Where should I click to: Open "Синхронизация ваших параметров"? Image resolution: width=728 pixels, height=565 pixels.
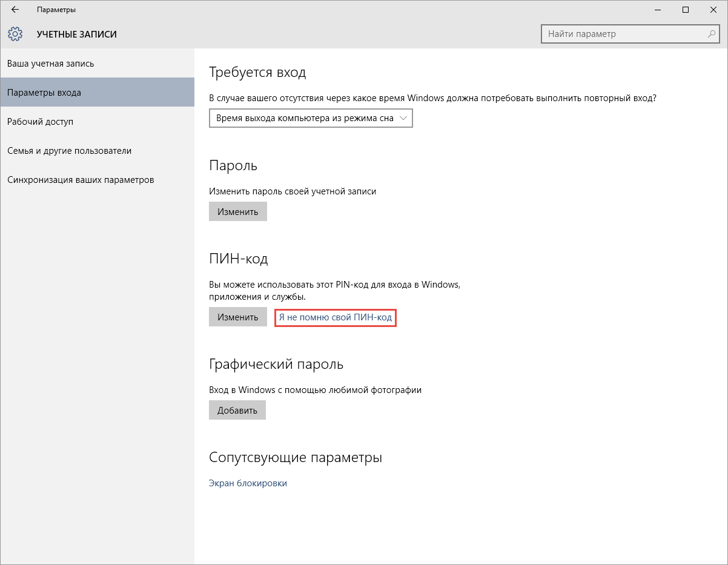tap(97, 180)
